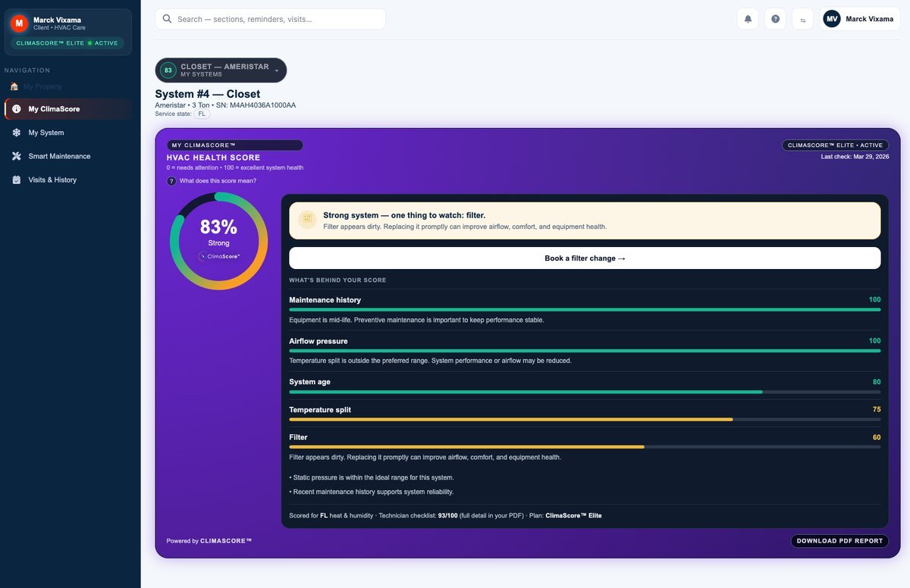Click the ClimaScore logo inside the gauge
Viewport: 910px width, 588px height.
(219, 256)
